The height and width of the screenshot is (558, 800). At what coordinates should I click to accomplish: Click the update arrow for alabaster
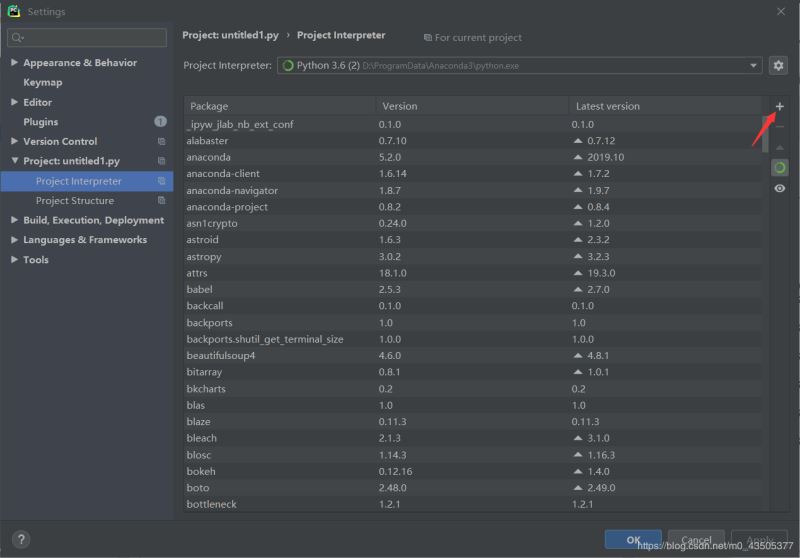[578, 141]
